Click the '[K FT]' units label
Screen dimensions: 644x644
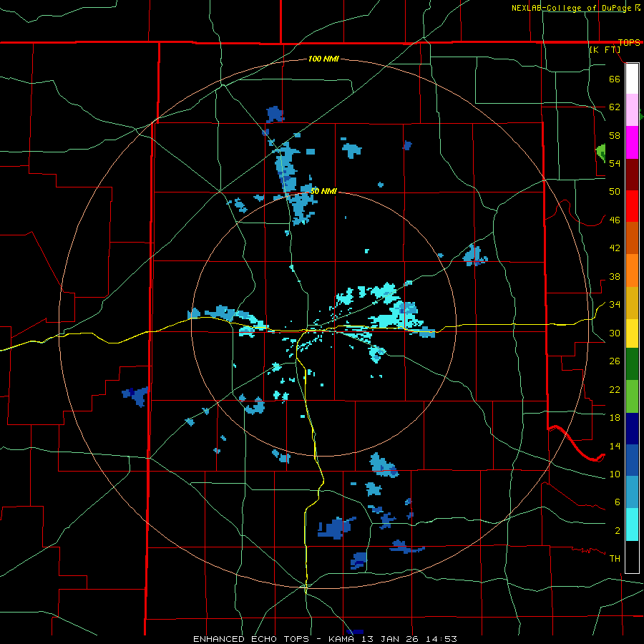point(605,49)
